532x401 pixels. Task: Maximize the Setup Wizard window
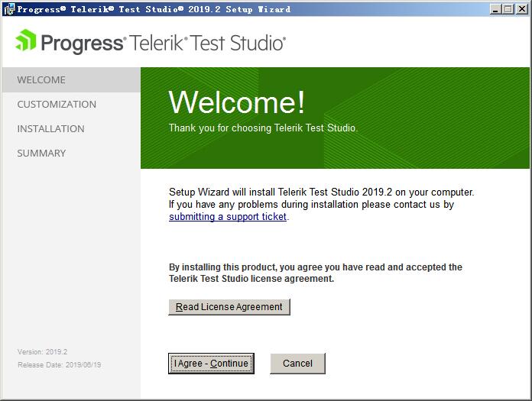508,9
